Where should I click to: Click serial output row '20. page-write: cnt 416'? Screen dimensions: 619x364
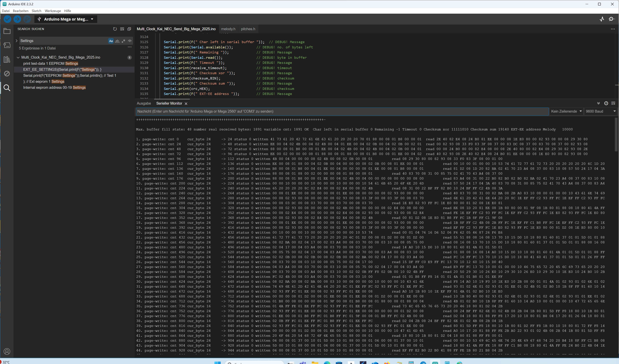point(319,232)
